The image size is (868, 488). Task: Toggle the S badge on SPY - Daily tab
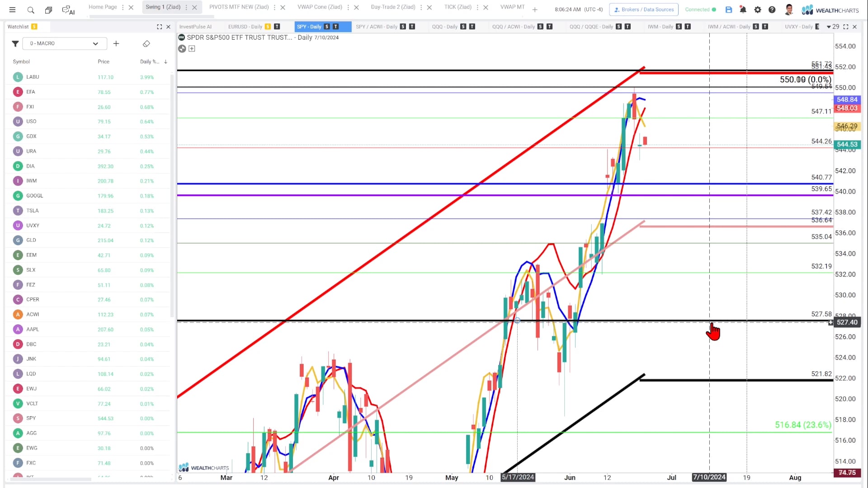pyautogui.click(x=326, y=27)
